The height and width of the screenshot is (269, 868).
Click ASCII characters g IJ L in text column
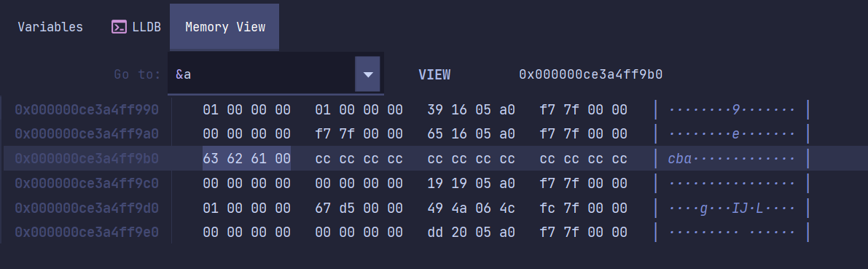[732, 208]
